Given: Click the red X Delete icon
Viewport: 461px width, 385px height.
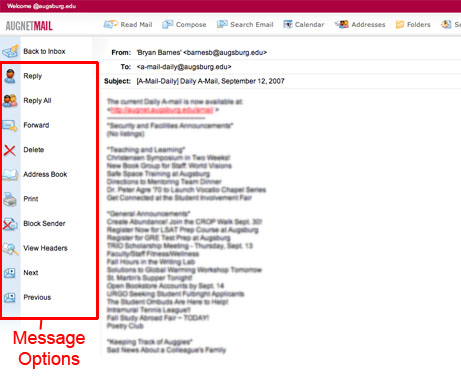Looking at the screenshot, I should (10, 150).
